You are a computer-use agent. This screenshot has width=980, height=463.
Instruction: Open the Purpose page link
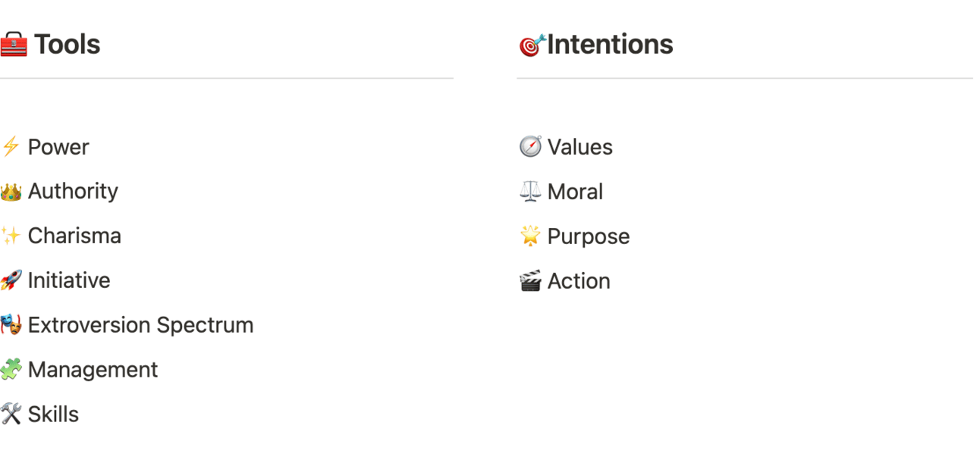[588, 236]
